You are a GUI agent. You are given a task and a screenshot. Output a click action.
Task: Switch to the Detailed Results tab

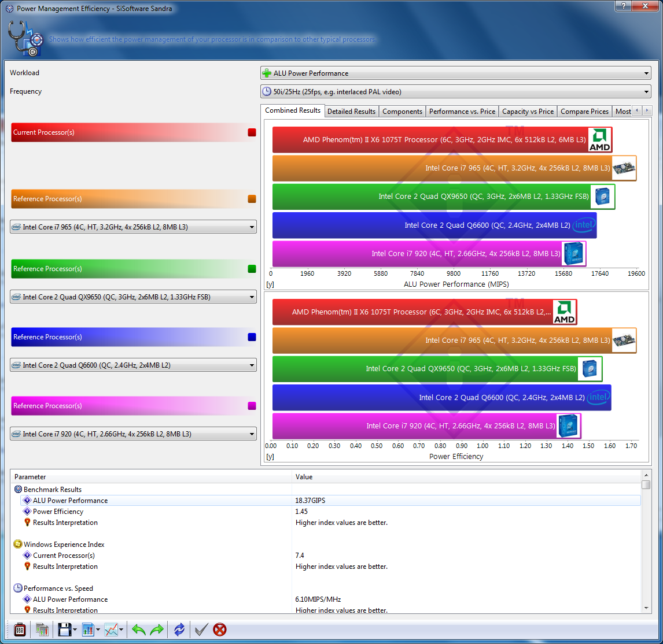tap(351, 112)
